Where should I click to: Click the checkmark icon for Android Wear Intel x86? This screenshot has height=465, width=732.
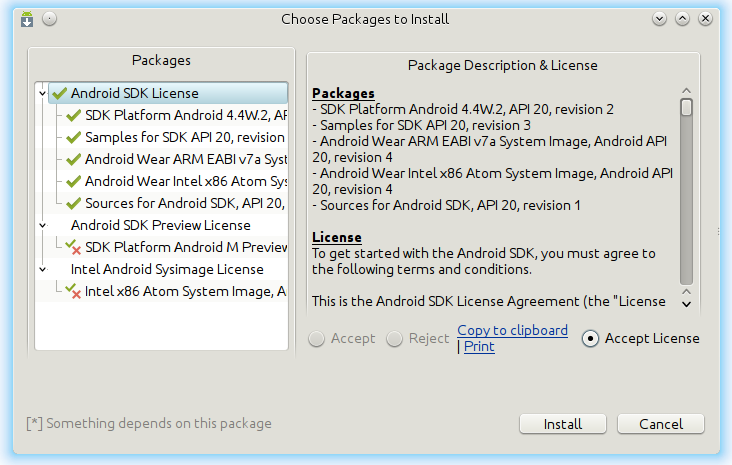click(x=74, y=181)
